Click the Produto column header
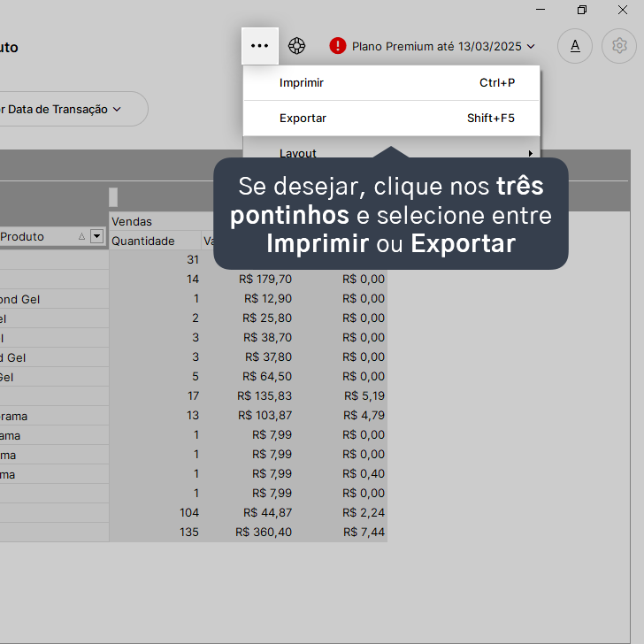Image resolution: width=644 pixels, height=644 pixels. coord(53,237)
